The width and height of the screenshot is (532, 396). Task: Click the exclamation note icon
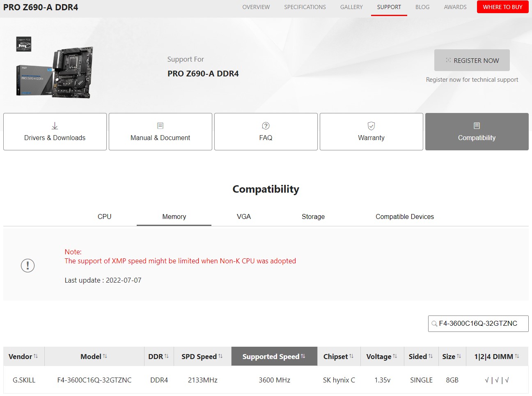coord(28,265)
